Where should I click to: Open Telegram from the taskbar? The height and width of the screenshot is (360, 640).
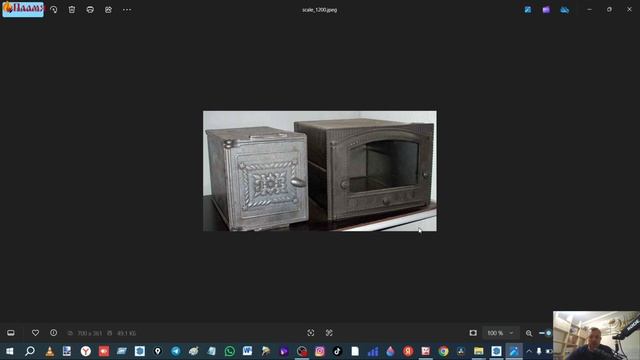click(176, 351)
